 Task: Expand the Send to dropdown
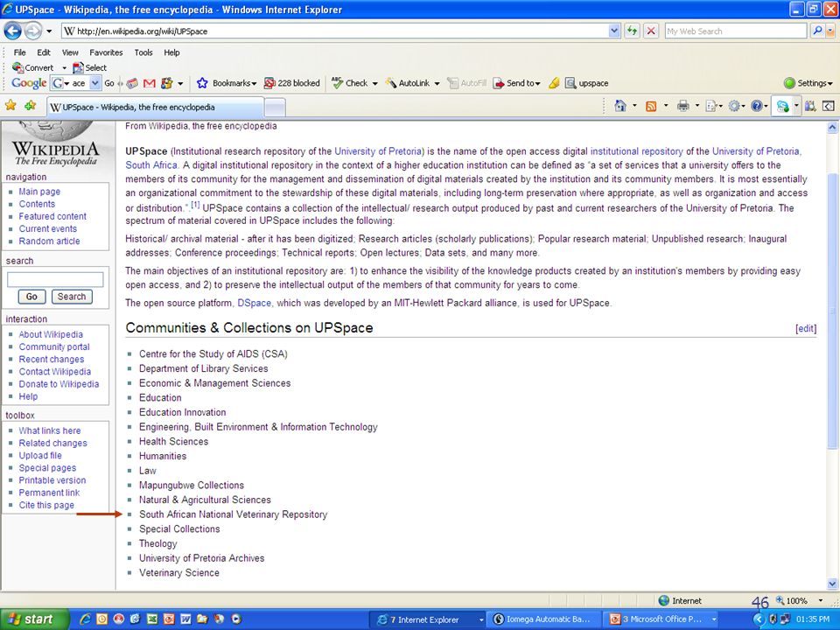(x=537, y=84)
